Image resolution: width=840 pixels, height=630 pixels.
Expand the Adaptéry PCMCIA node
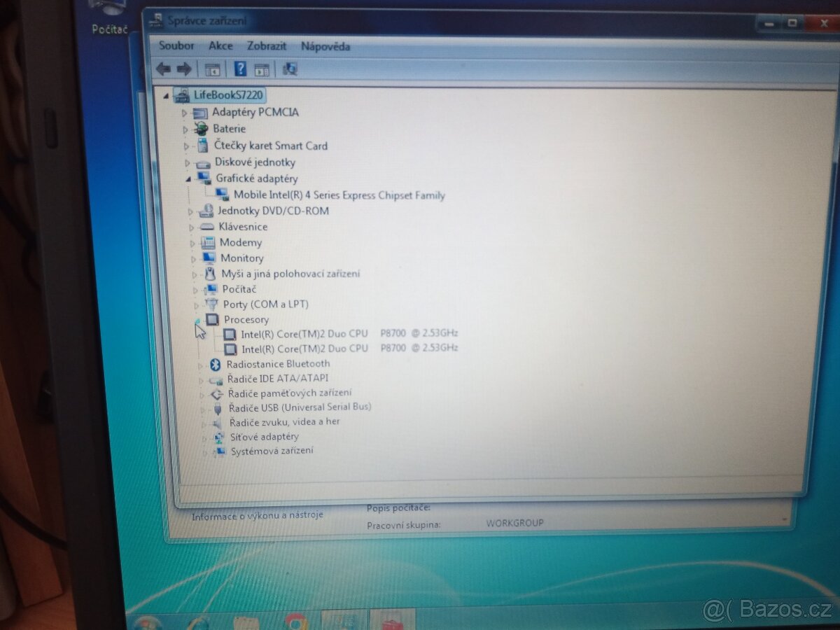[185, 113]
